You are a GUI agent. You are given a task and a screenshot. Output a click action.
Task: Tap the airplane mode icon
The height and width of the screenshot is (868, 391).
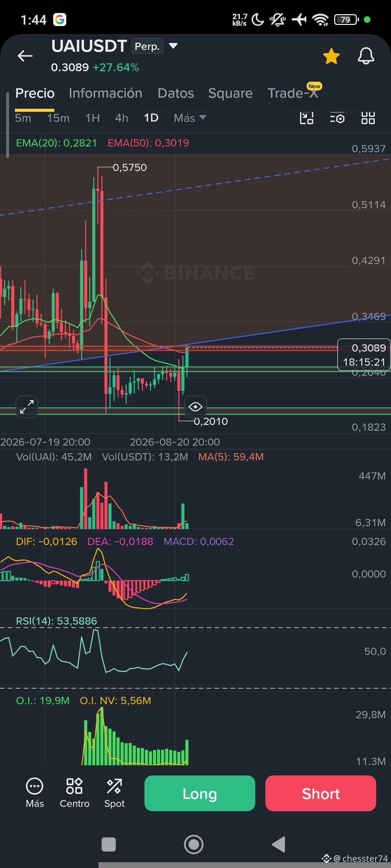click(x=299, y=20)
